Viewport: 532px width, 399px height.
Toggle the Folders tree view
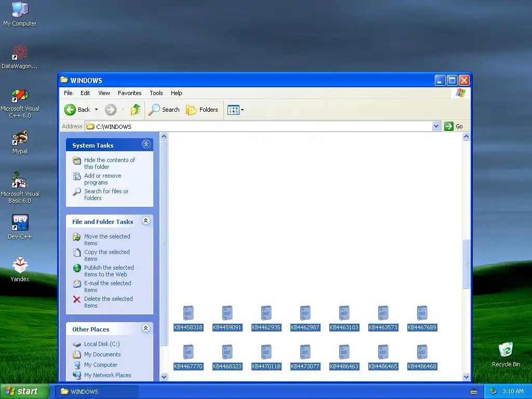click(202, 110)
